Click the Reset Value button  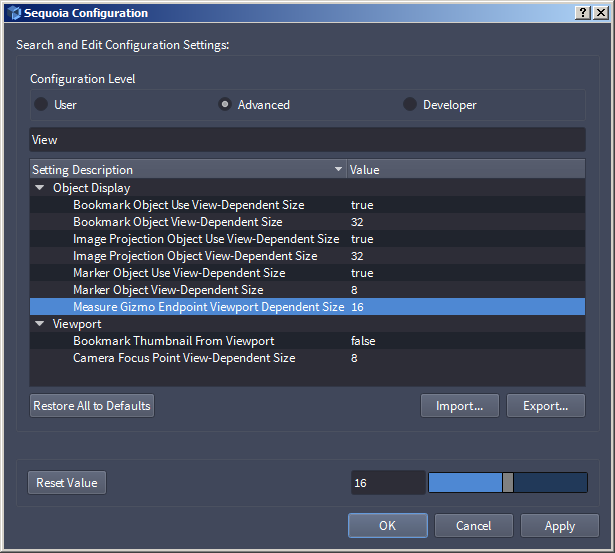click(x=67, y=482)
